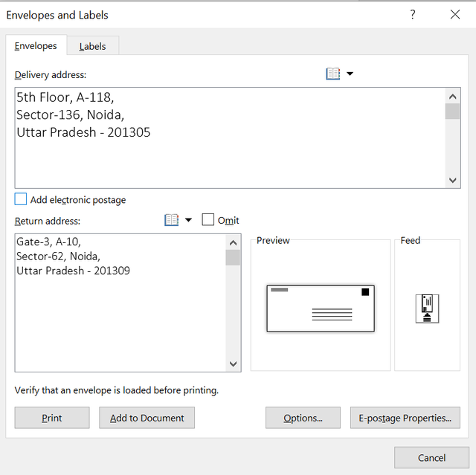Screen dimensions: 476x475
Task: Select the Envelopes tab
Action: pyautogui.click(x=36, y=46)
